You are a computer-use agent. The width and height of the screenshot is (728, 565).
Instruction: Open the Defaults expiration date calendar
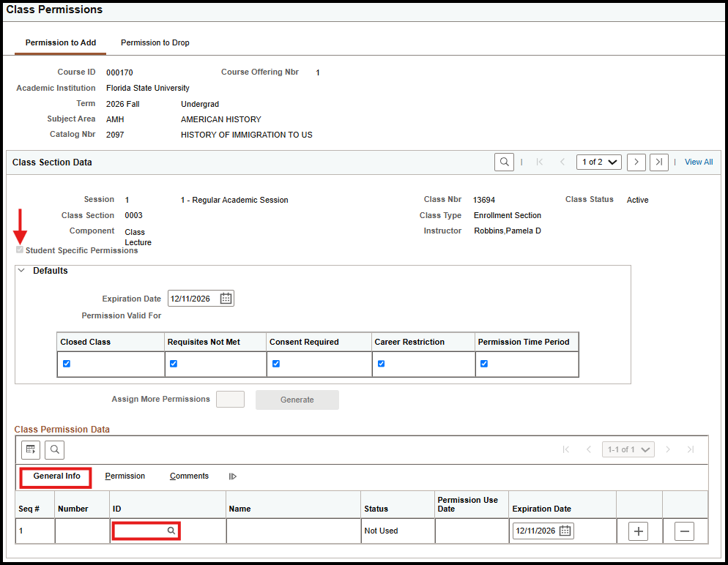tap(226, 299)
